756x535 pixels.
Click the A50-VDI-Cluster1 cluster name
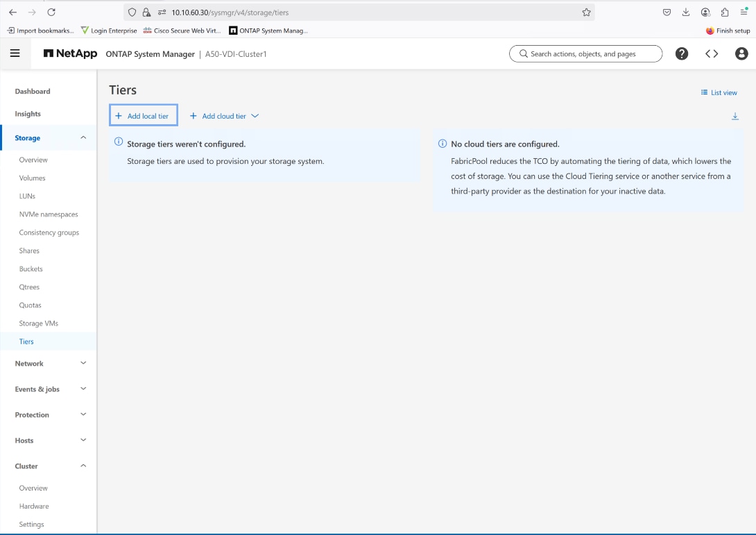coord(236,54)
